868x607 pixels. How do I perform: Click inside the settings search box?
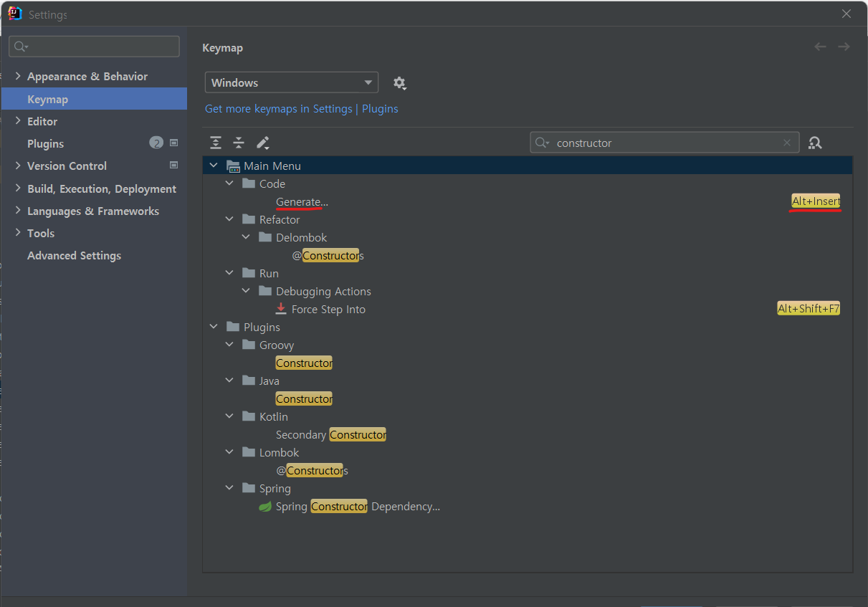tap(94, 47)
